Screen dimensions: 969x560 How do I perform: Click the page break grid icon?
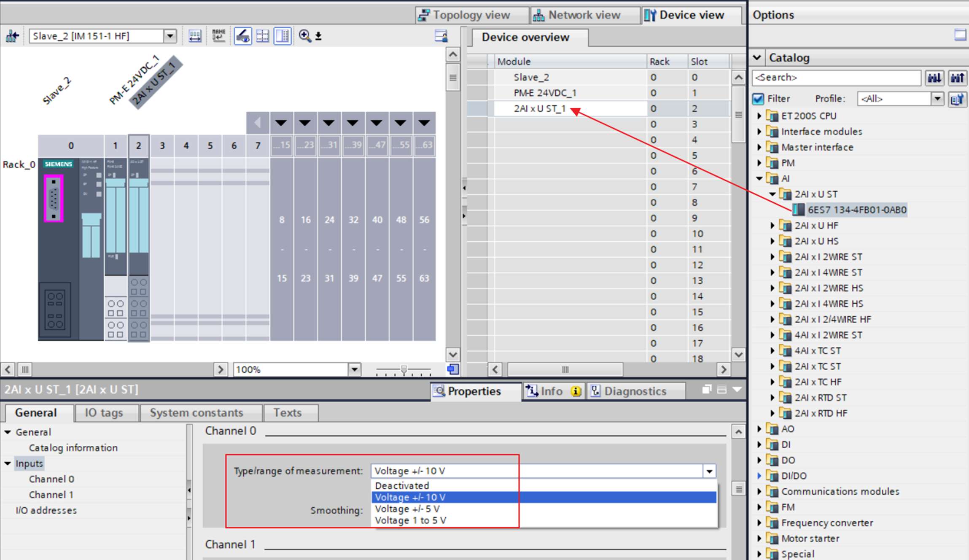[262, 36]
